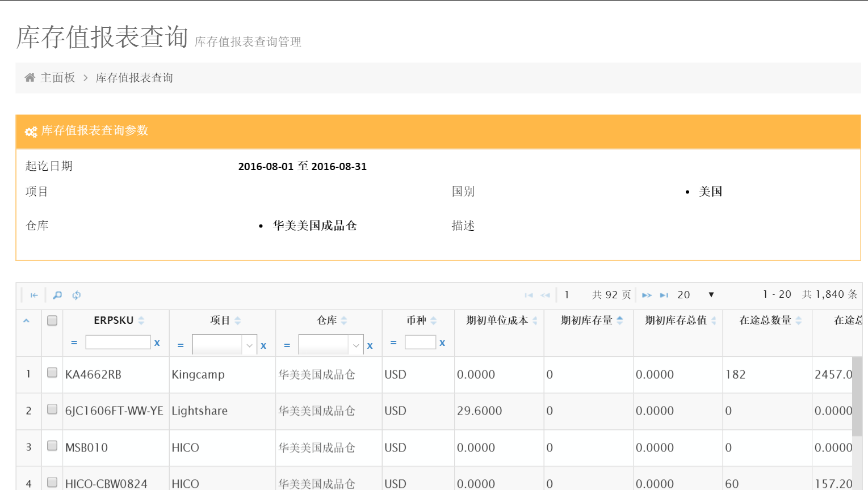Collapse grid using the up caret icon
The height and width of the screenshot is (490, 868).
(26, 321)
